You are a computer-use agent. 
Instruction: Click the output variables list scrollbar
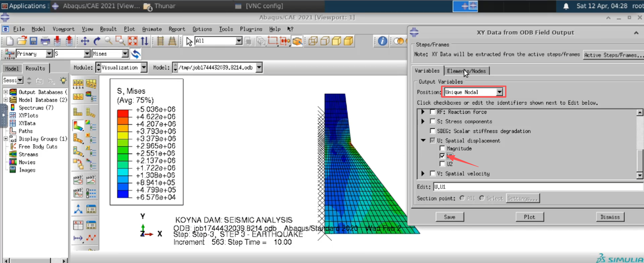coord(640,144)
